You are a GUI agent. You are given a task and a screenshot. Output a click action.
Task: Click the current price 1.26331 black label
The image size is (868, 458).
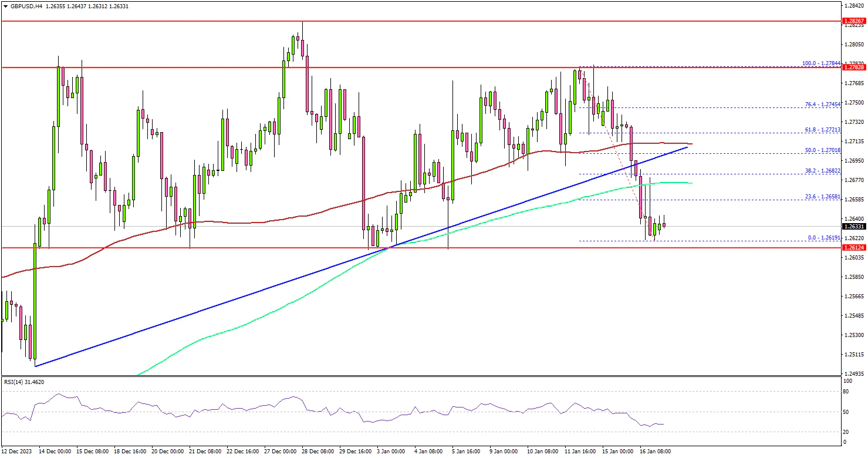coord(853,227)
